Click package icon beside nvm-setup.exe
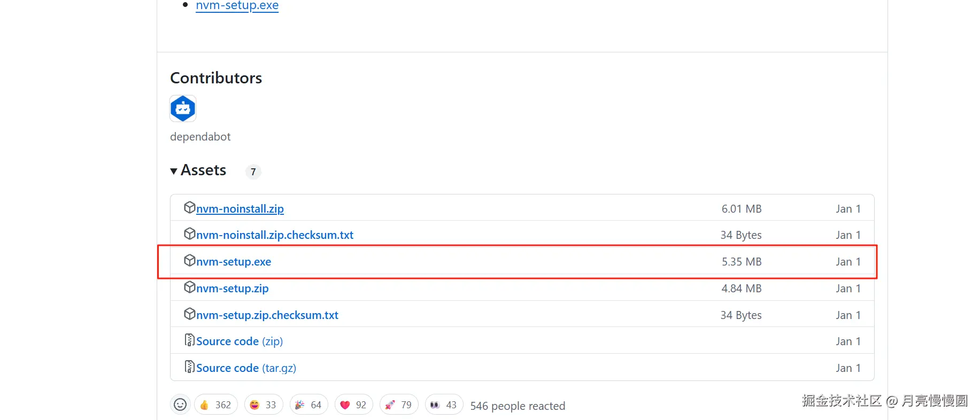Screen dimensions: 980x420 (189, 260)
